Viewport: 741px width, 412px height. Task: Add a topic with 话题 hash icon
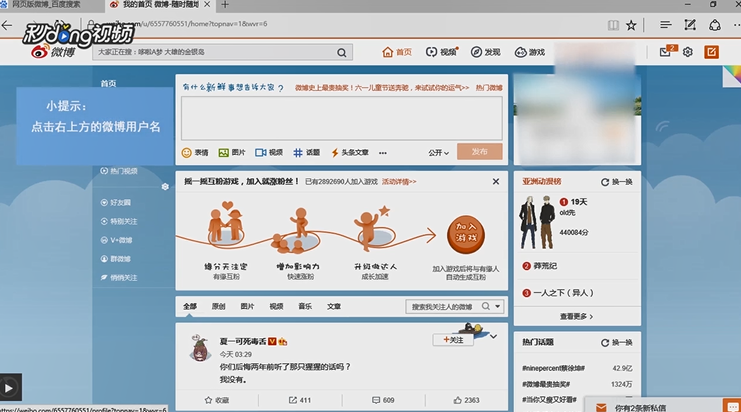[x=307, y=153]
